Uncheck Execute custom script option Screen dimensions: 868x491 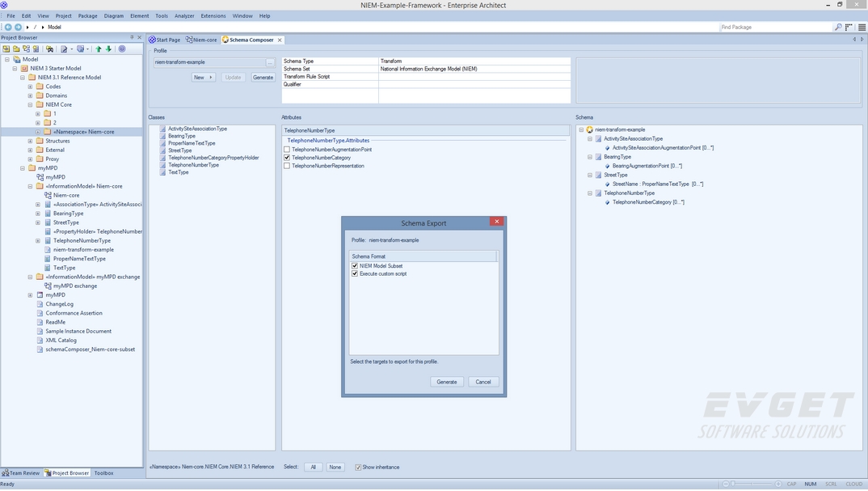coord(355,273)
